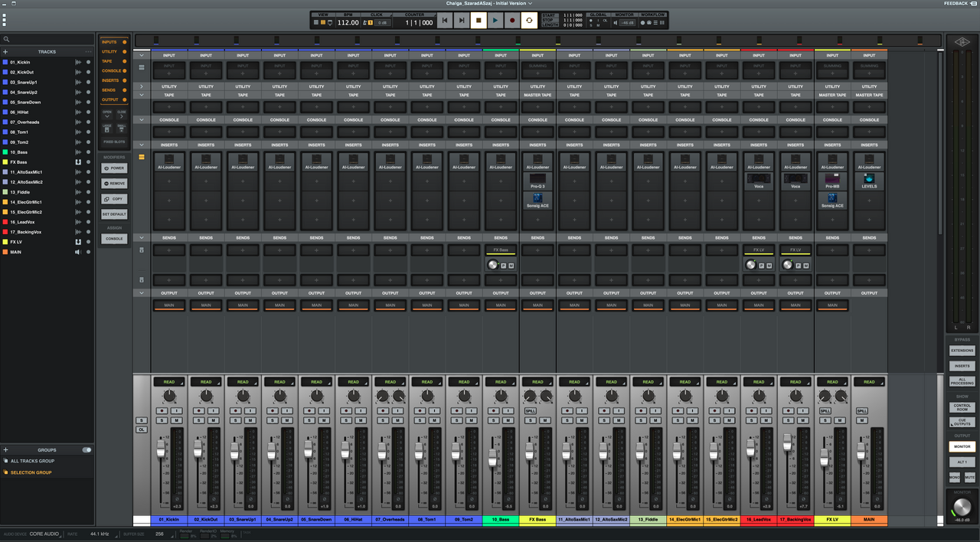This screenshot has height=542, width=980.
Task: Click the FX Bass send slot on 10_Bass
Action: 501,250
